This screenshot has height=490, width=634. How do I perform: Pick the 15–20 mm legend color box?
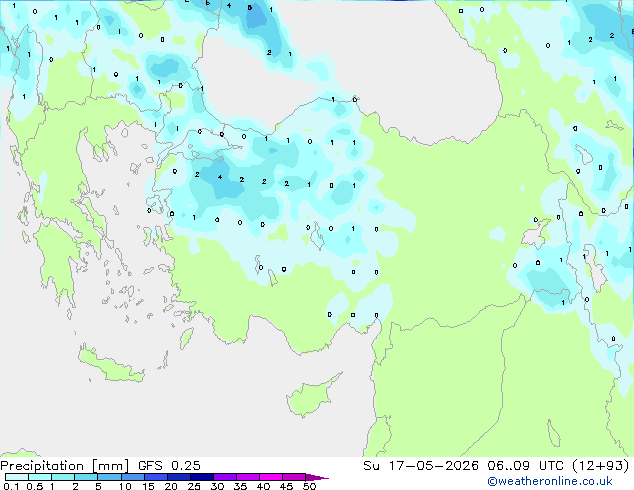(156, 477)
